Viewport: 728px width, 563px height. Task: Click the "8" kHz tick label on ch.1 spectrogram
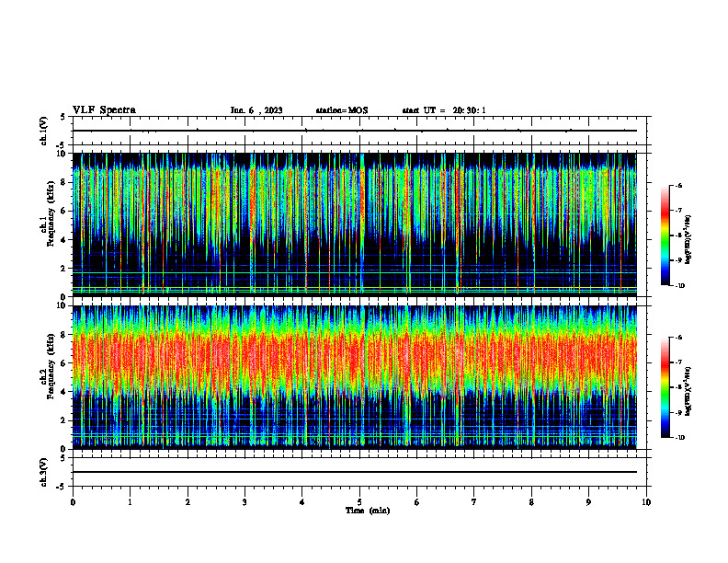[x=64, y=182]
